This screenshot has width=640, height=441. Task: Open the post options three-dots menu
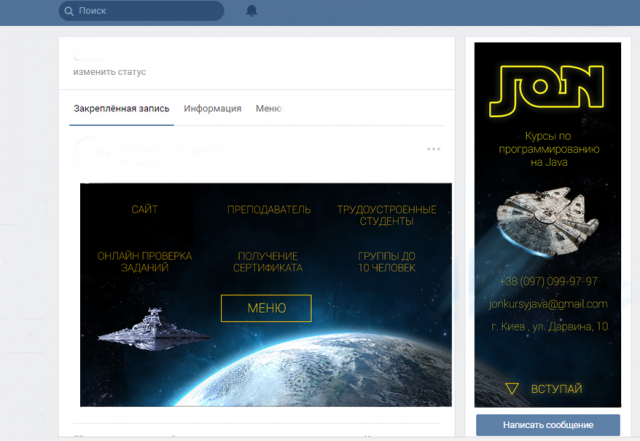(433, 149)
